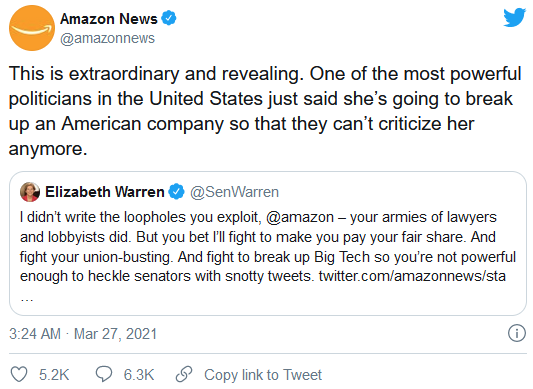The image size is (533, 389).
Task: Open the 3:24 AM Mar 27, 2021 timestamp
Action: [83, 334]
